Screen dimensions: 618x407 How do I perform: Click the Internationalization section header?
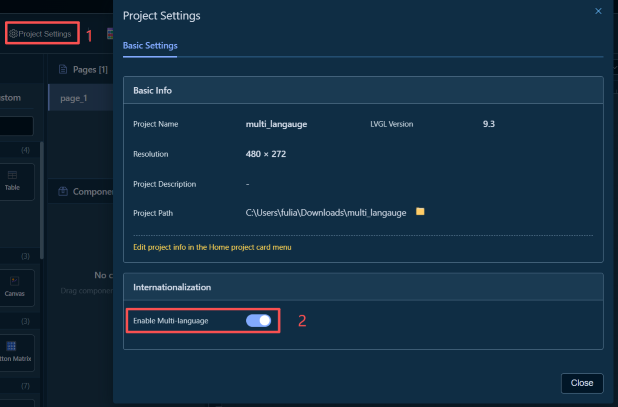point(174,288)
